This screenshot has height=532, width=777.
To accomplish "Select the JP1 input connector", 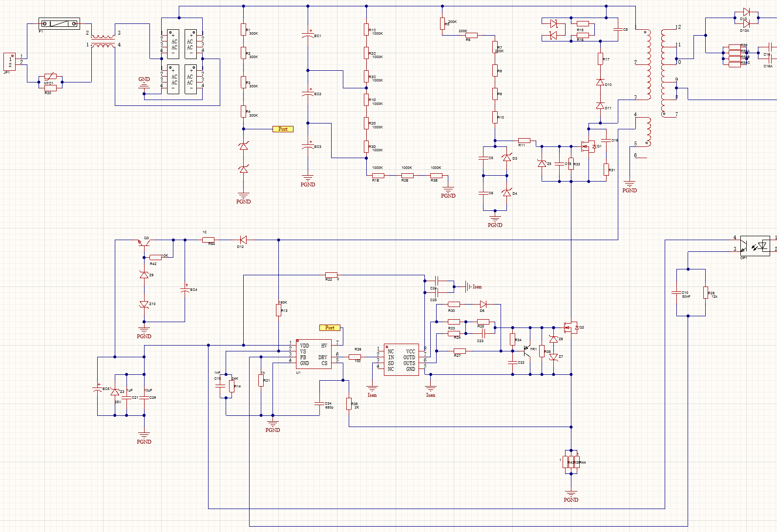I will pyautogui.click(x=9, y=61).
